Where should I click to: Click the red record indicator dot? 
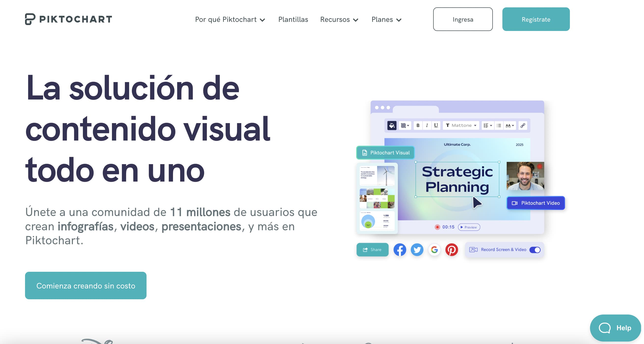click(437, 227)
